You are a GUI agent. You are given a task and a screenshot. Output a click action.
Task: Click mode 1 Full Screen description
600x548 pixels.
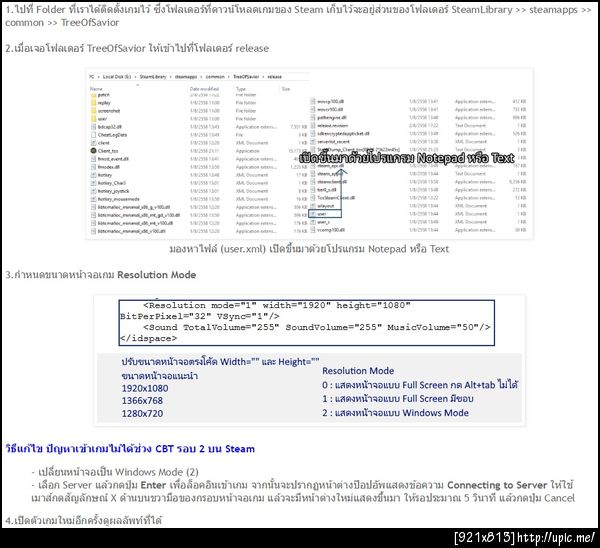tap(398, 399)
